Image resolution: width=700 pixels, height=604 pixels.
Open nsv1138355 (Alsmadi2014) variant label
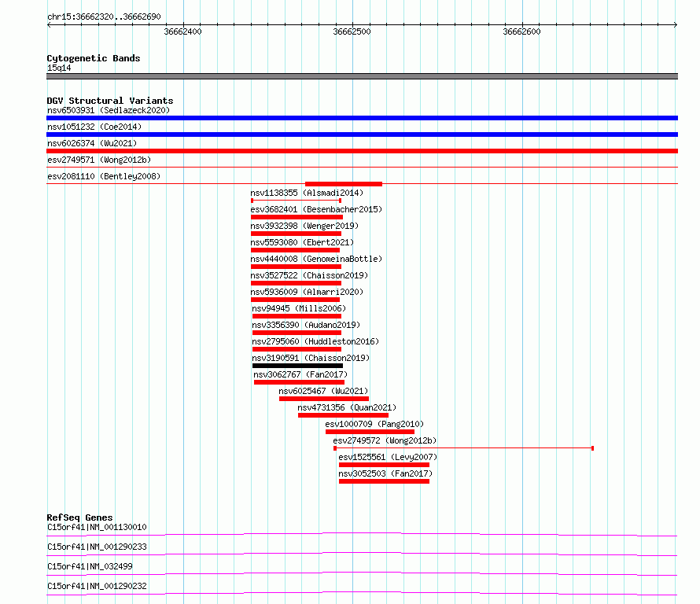pos(307,193)
